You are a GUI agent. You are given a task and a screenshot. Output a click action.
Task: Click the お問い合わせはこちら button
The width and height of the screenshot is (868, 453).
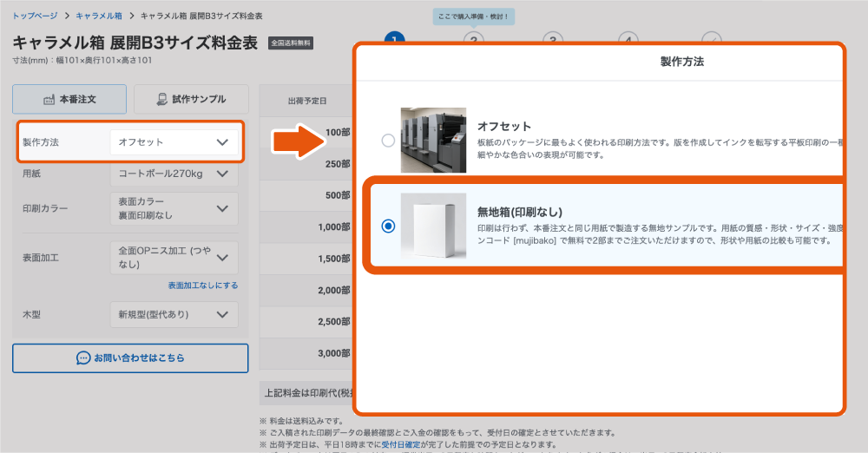click(130, 358)
